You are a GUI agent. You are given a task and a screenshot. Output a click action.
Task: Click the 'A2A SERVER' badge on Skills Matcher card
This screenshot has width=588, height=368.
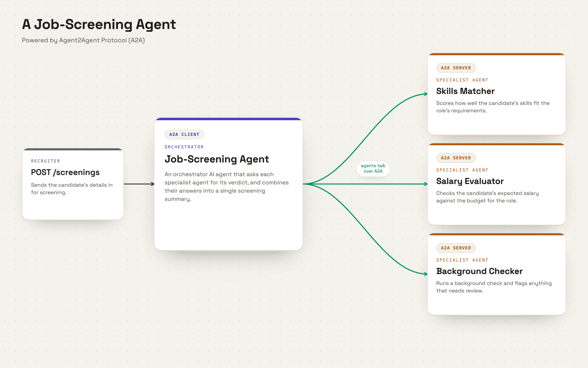tap(456, 68)
